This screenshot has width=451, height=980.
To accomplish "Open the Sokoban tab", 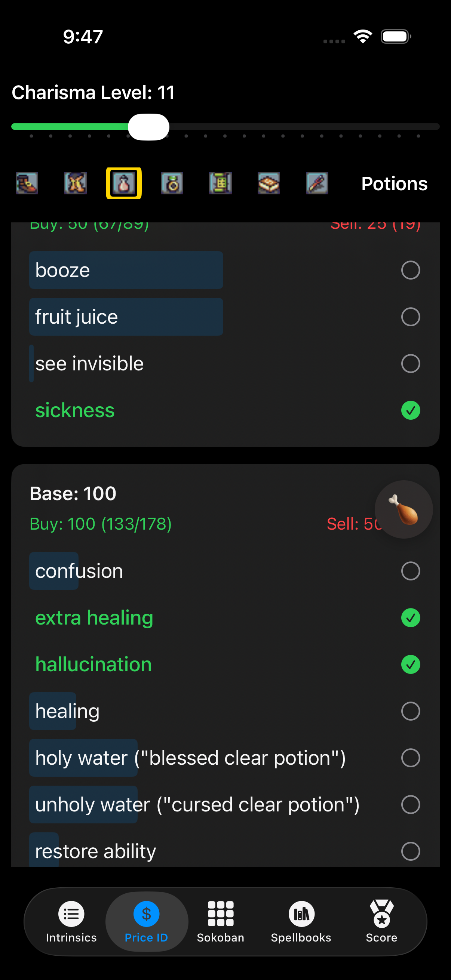I will (220, 922).
